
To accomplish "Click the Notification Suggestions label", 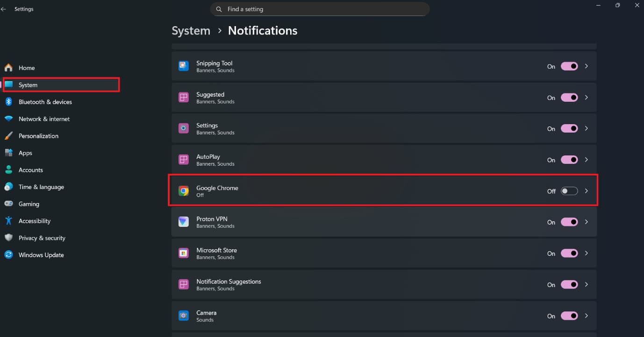I will point(229,281).
